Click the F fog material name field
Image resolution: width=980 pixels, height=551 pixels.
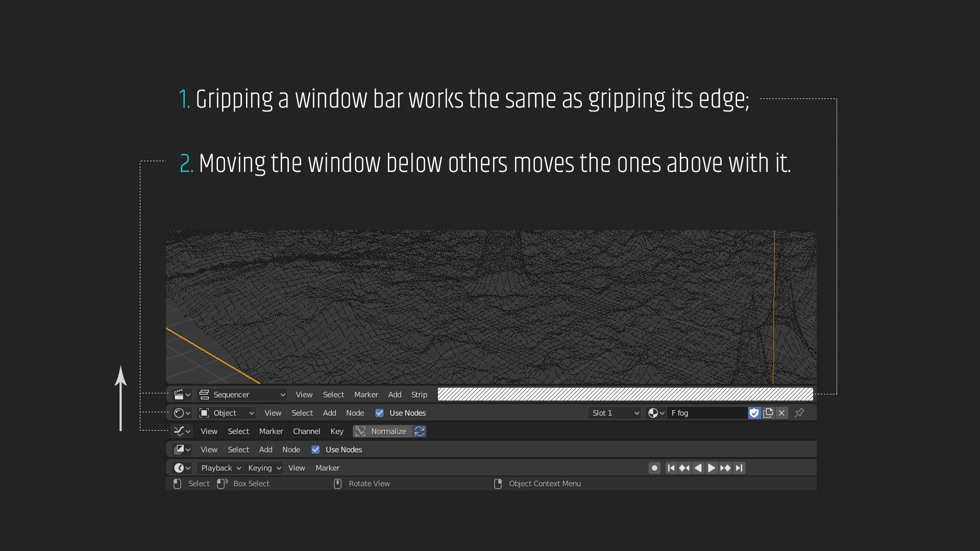(707, 413)
